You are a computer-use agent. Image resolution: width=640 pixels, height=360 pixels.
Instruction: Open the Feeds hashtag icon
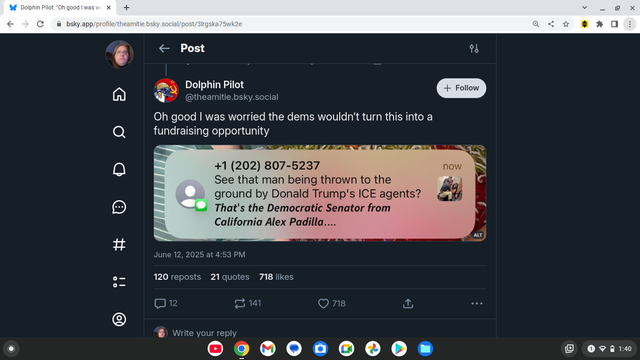[x=119, y=244]
